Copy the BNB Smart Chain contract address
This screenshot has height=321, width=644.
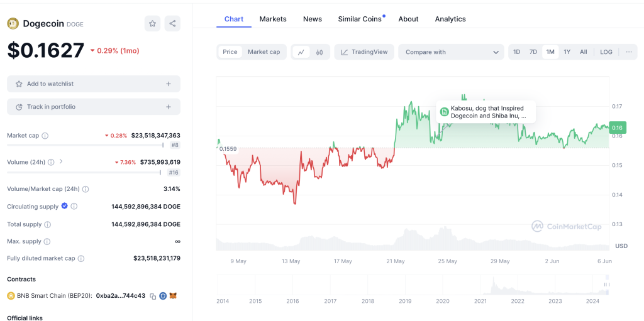click(153, 296)
